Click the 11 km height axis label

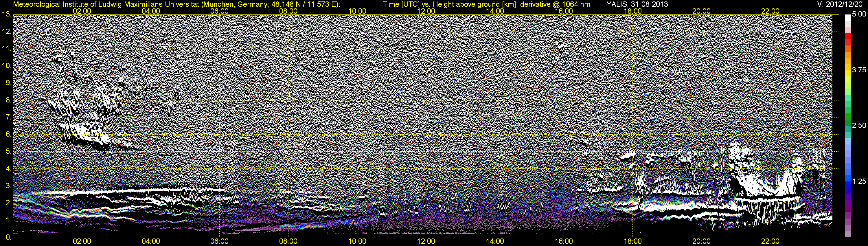click(x=6, y=49)
